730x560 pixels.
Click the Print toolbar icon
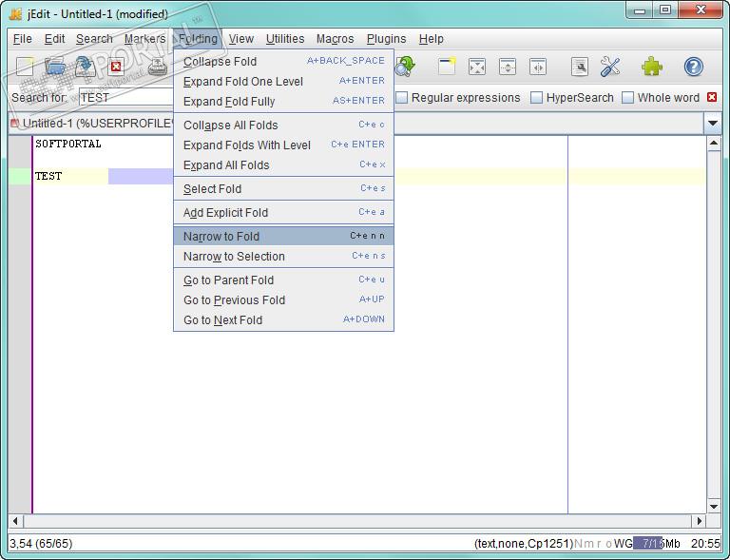(x=158, y=67)
